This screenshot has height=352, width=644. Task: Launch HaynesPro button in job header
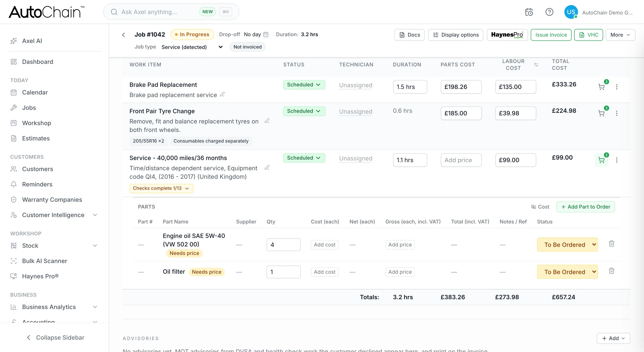click(x=507, y=35)
